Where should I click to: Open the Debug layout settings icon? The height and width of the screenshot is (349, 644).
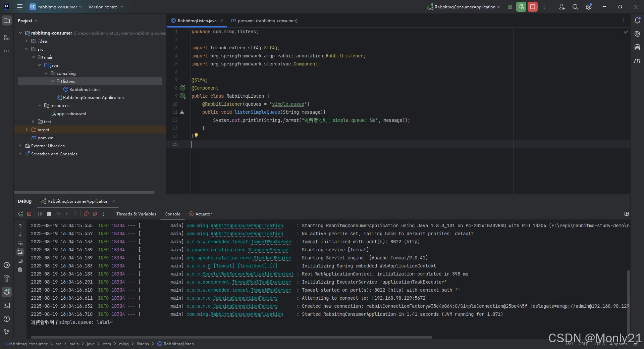pyautogui.click(x=626, y=214)
